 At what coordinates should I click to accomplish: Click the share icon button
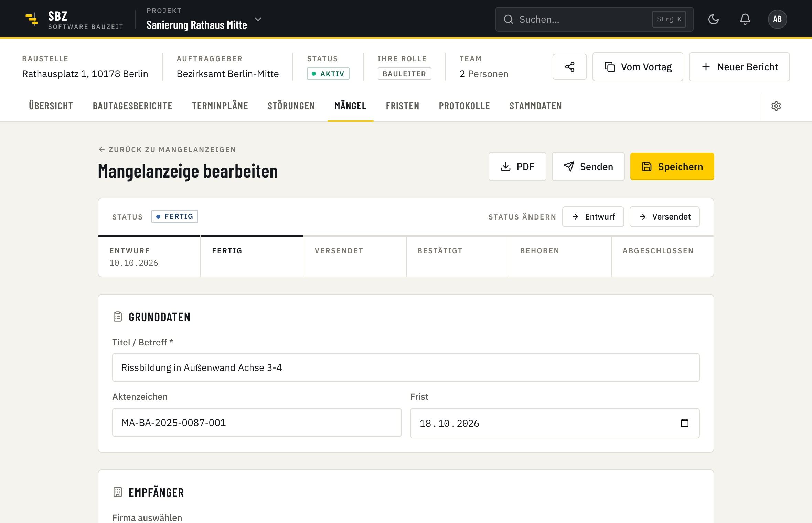tap(569, 67)
